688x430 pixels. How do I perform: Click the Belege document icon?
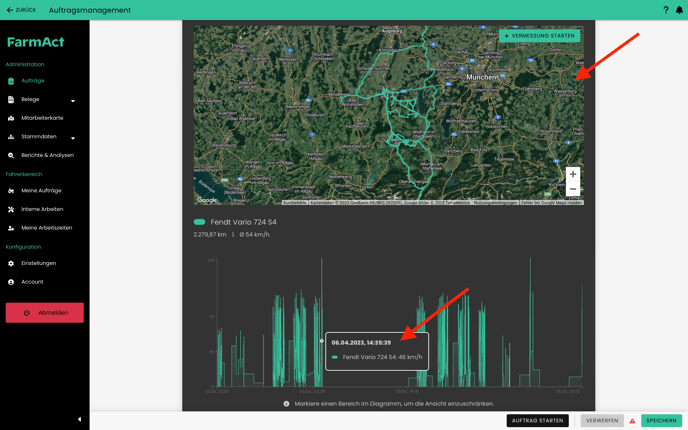[x=11, y=100]
